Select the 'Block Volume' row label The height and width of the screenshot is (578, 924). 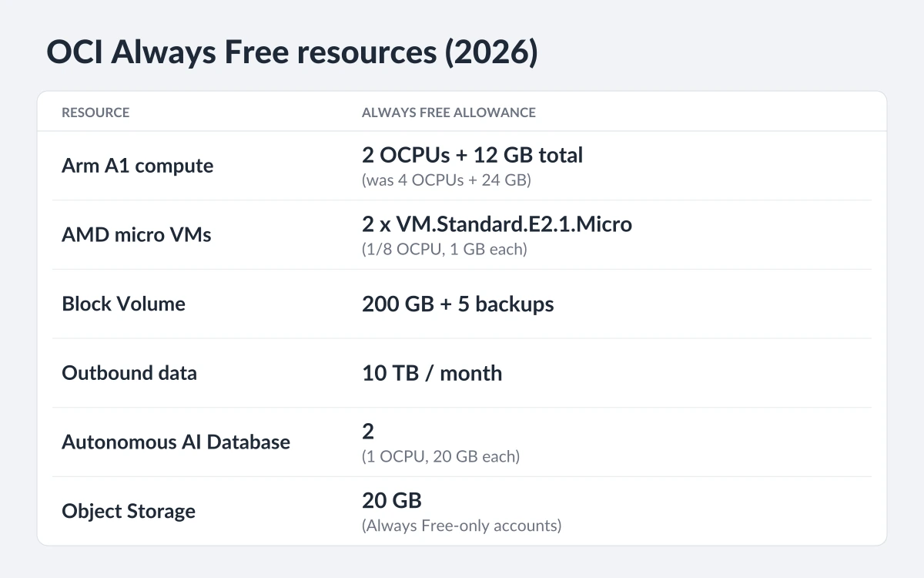tap(123, 304)
